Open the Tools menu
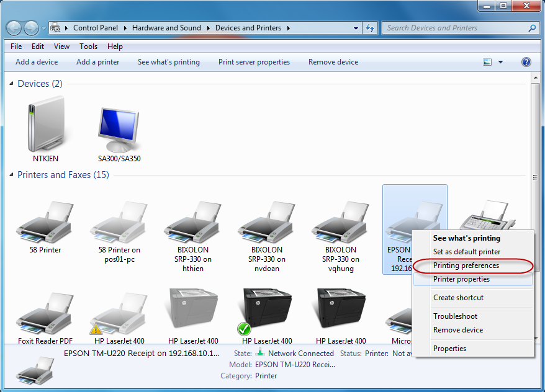Viewport: 545px width, 392px height. (88, 47)
